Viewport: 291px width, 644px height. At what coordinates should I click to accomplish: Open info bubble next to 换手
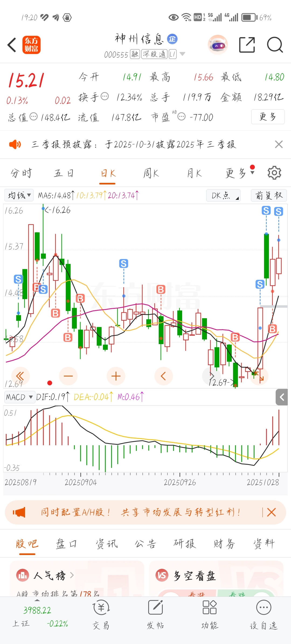click(105, 96)
